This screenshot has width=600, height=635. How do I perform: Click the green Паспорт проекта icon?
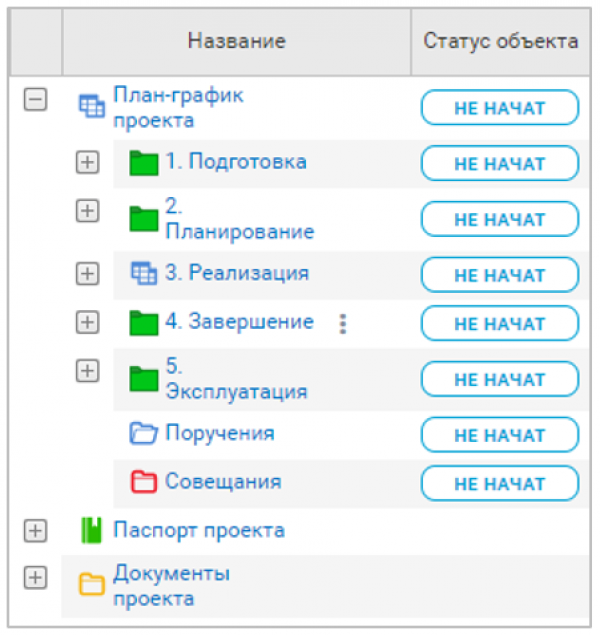(92, 531)
